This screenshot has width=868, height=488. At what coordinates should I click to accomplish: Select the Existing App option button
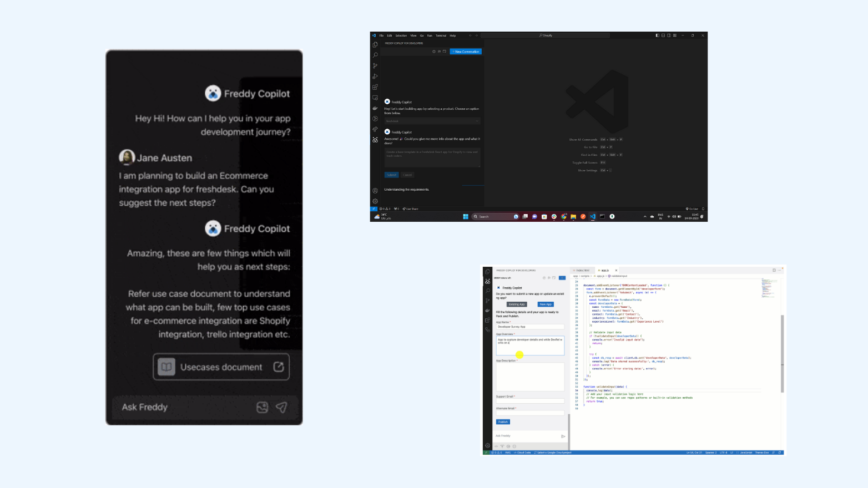517,304
